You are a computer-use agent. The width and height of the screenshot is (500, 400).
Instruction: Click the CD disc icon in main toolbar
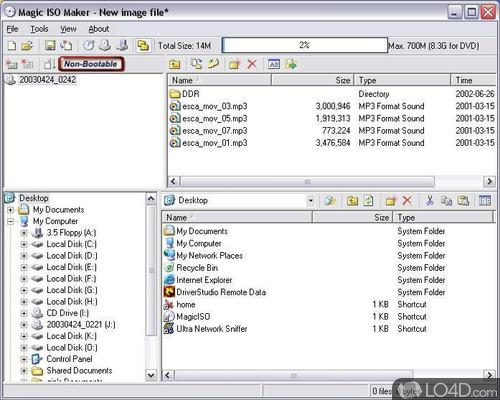click(106, 45)
